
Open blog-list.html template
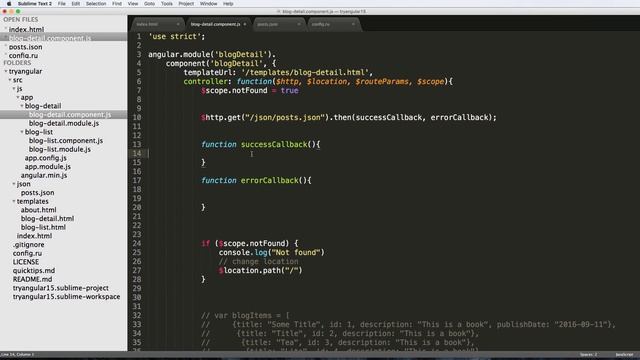point(43,227)
